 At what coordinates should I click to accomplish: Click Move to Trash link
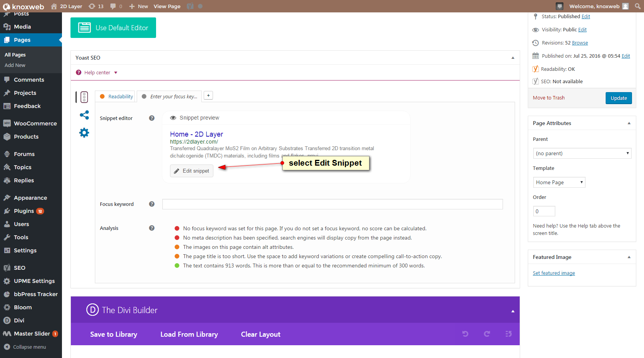point(549,98)
